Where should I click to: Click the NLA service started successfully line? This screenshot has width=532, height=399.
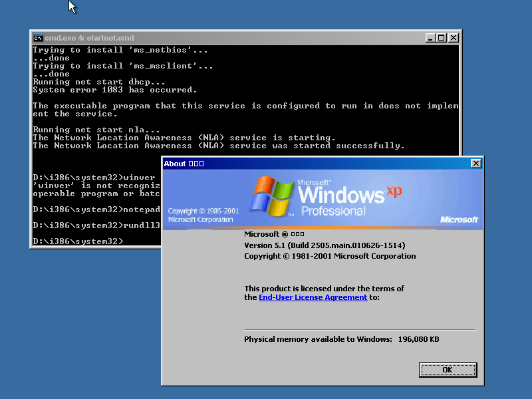pos(219,146)
